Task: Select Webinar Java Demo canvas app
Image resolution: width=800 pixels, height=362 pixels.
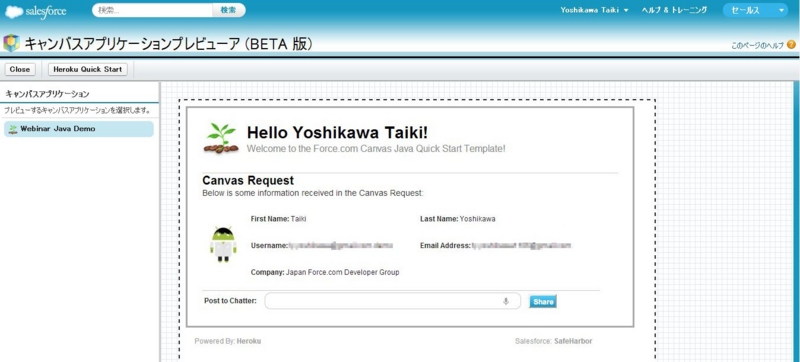Action: (79, 129)
